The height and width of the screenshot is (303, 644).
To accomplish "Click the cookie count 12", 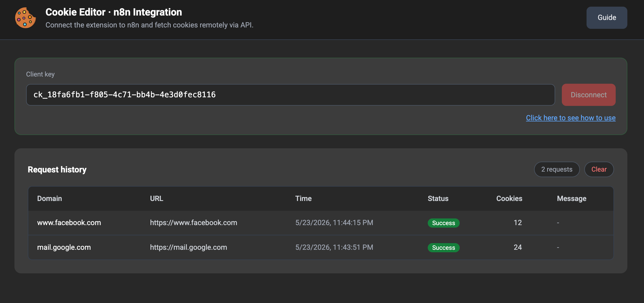I will (x=518, y=223).
